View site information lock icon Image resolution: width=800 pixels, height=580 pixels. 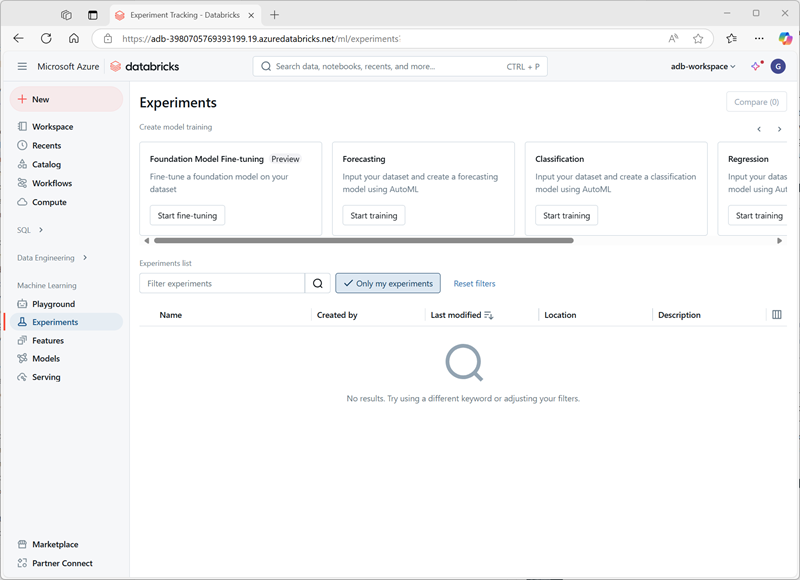pos(108,38)
